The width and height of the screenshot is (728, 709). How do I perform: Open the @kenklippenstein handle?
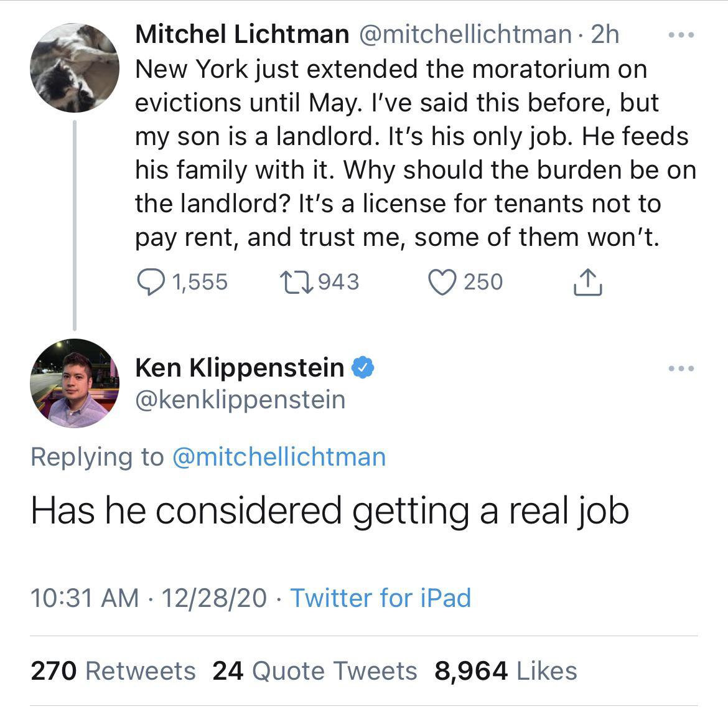(240, 400)
